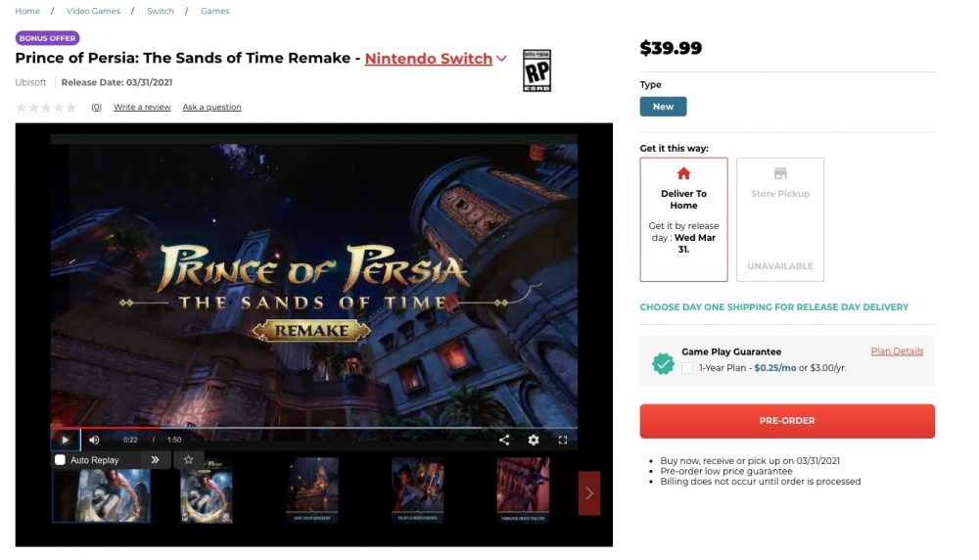This screenshot has height=560, width=979.
Task: Click the PRE-ORDER button
Action: (x=787, y=421)
